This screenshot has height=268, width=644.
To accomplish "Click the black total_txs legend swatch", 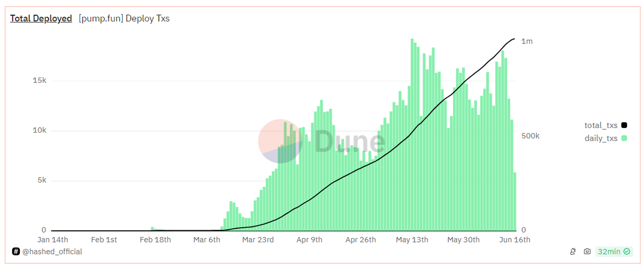I will click(x=624, y=125).
